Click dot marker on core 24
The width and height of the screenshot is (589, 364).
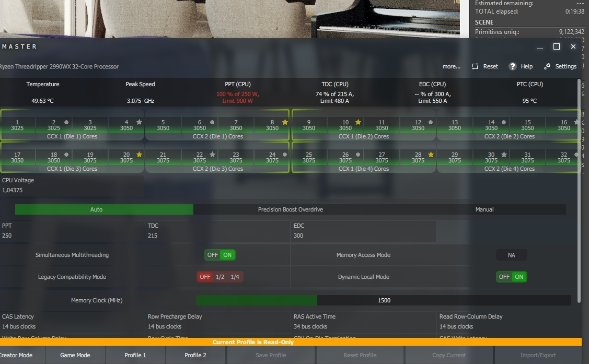[x=285, y=154]
